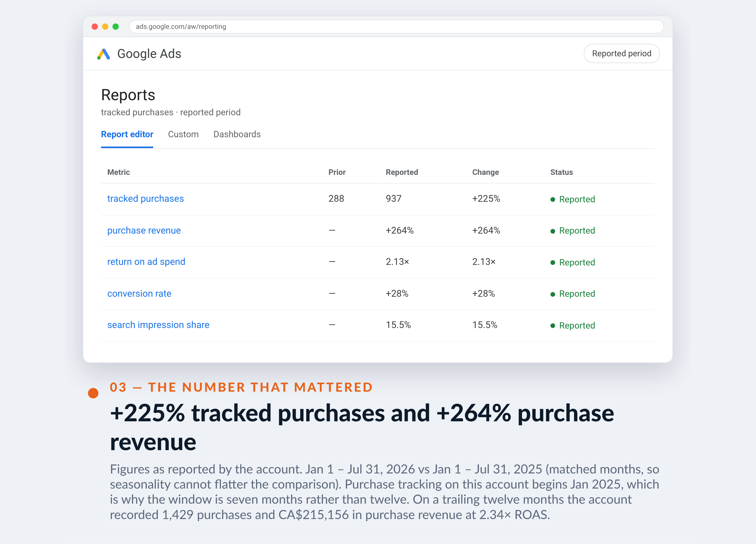Open the purchase revenue metric link
Screen dimensions: 756x544
[x=144, y=230]
